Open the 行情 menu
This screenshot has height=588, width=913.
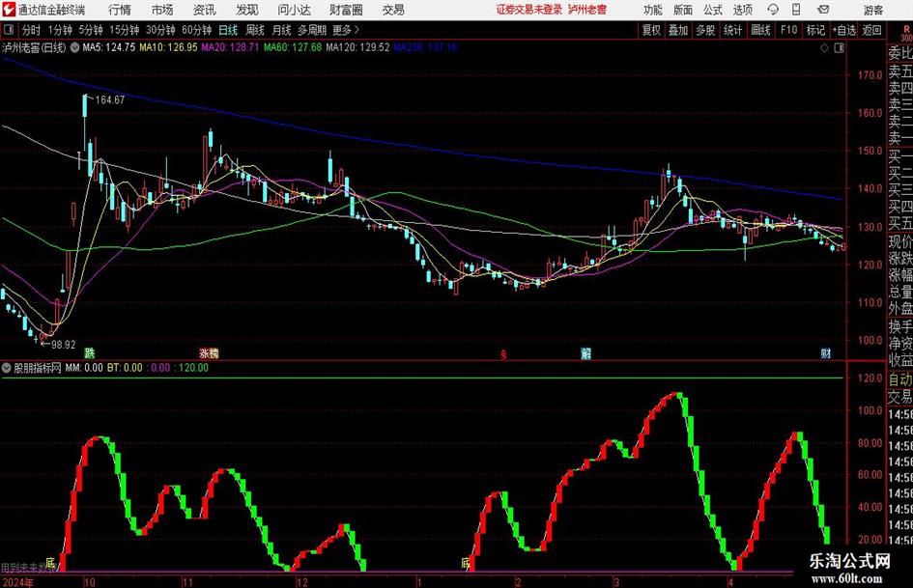tap(120, 10)
